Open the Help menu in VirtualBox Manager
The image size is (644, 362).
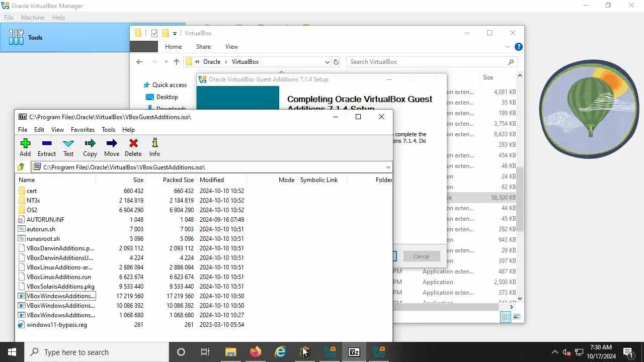point(58,17)
